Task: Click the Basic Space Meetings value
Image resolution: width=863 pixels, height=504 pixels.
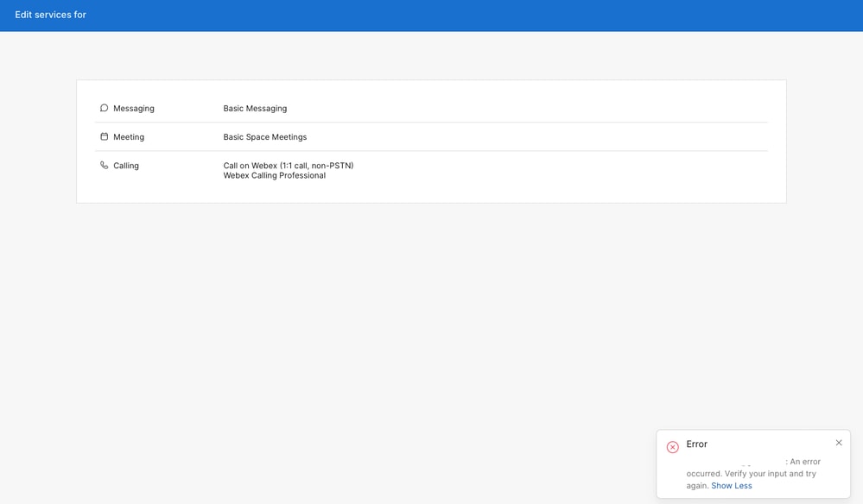Action: point(264,137)
